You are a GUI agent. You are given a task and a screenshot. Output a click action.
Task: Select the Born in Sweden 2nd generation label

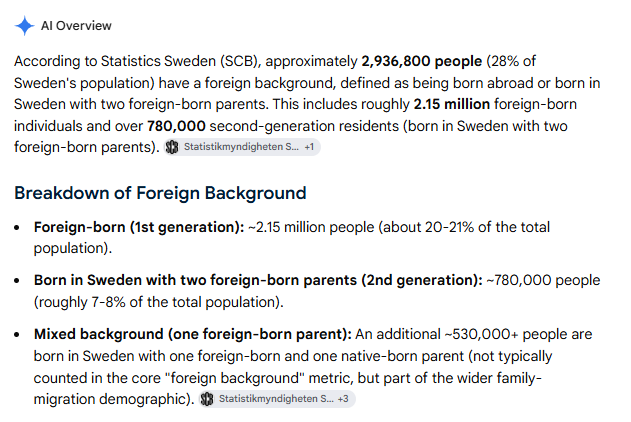click(x=258, y=280)
